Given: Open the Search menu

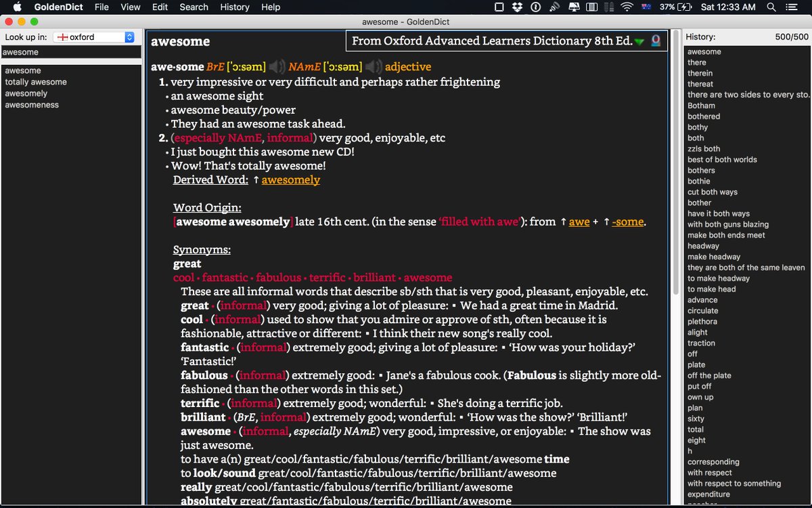Looking at the screenshot, I should 194,7.
